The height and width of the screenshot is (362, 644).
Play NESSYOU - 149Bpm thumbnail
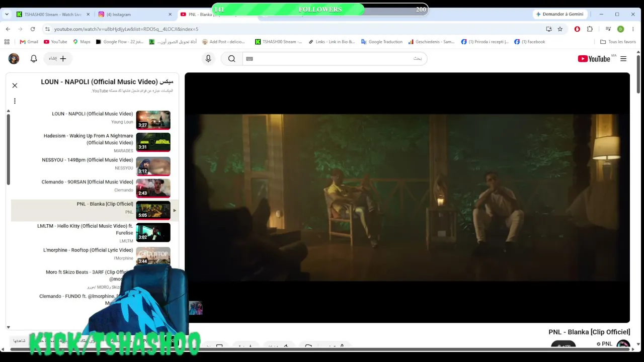point(153,166)
